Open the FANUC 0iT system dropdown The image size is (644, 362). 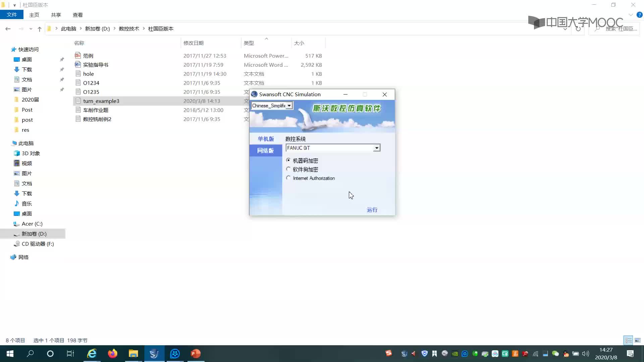377,148
